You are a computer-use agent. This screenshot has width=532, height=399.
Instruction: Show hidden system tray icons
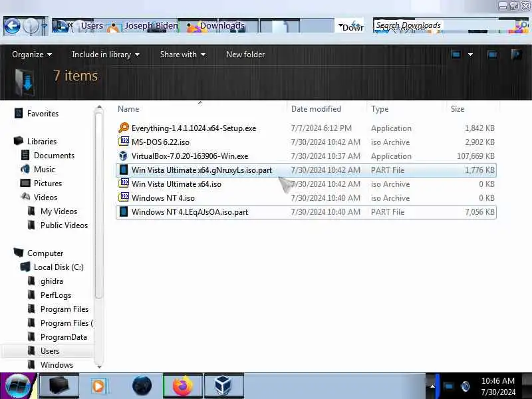pyautogui.click(x=432, y=386)
